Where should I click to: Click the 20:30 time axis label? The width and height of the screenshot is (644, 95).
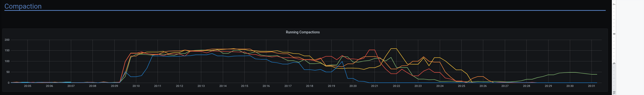tap(570, 86)
